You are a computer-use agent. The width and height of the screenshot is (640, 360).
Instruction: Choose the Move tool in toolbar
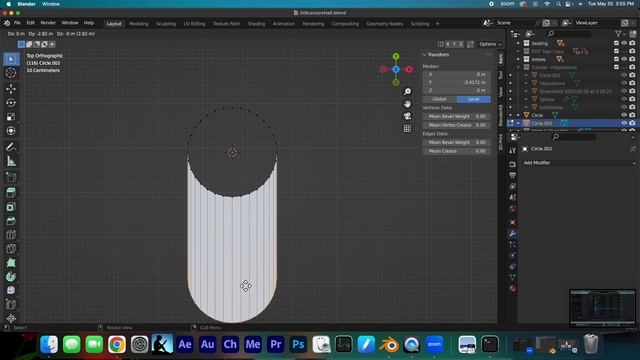pos(11,89)
